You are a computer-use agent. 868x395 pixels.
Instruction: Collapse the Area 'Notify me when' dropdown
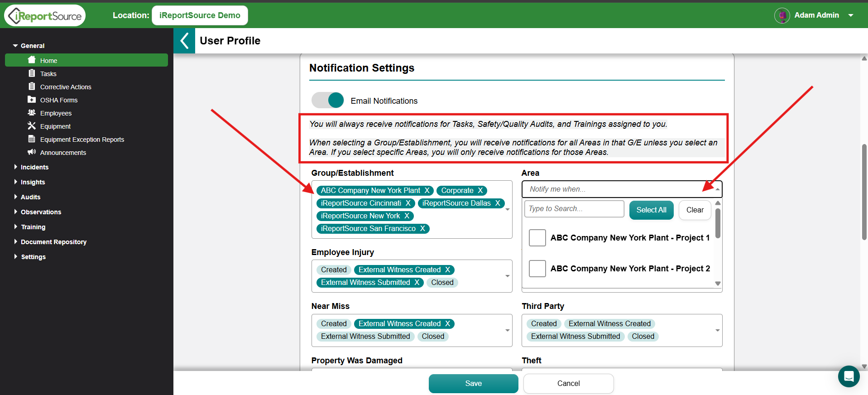click(x=717, y=189)
